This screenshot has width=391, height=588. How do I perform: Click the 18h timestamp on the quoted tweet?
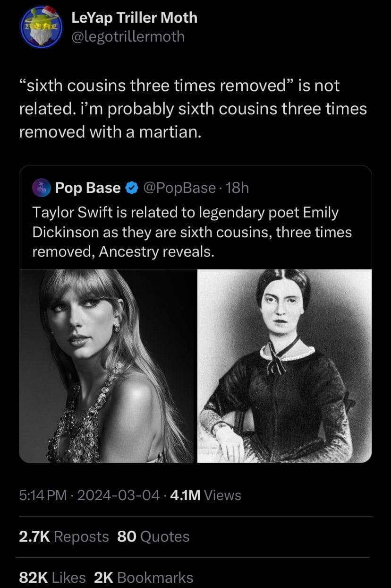238,188
